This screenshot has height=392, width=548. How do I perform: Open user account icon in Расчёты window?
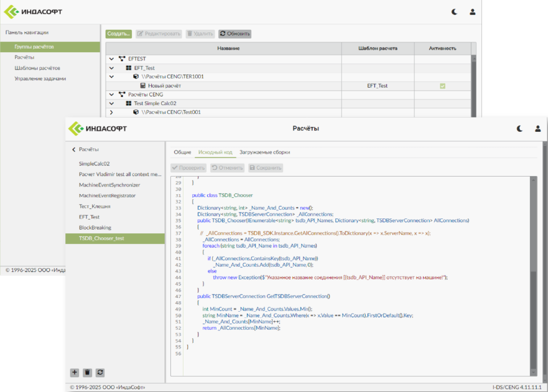538,129
